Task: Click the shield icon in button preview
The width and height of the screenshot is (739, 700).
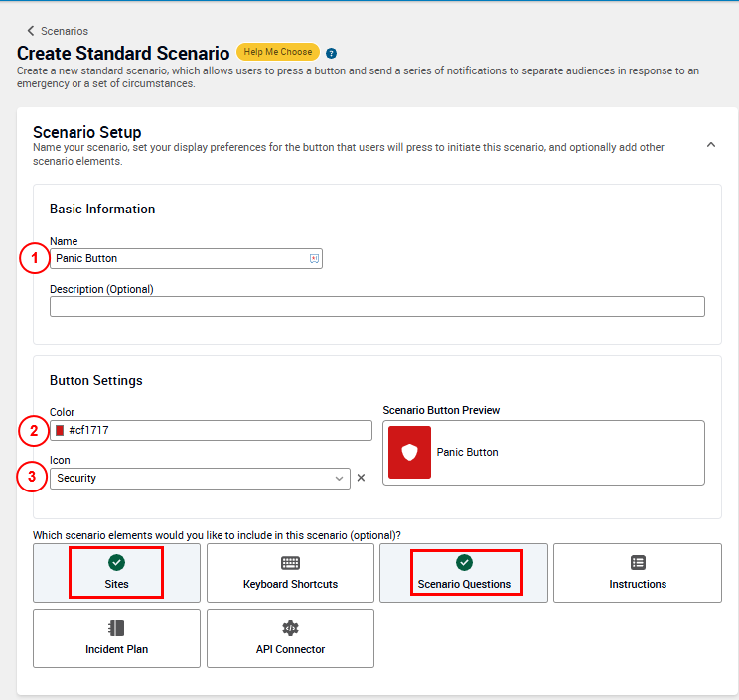Action: click(409, 452)
